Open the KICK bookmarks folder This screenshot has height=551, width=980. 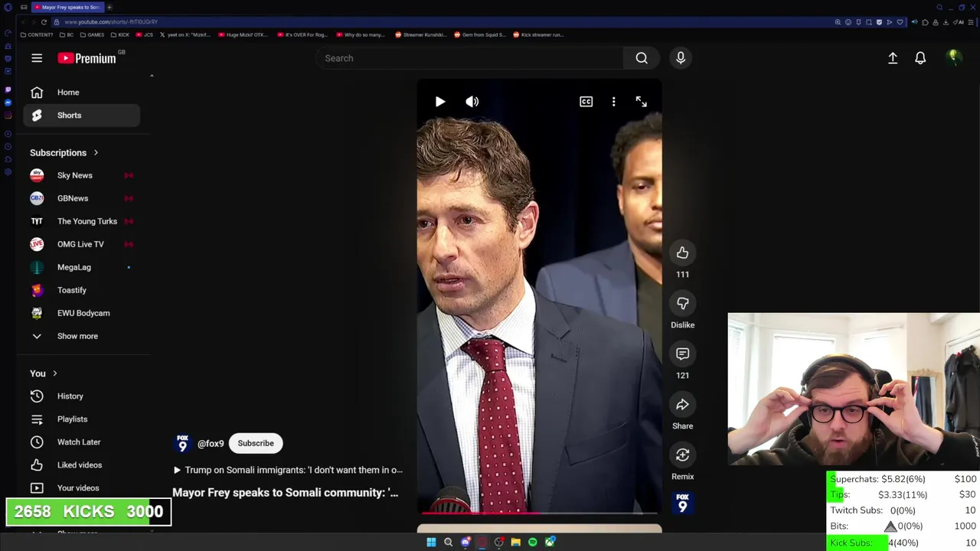(x=120, y=34)
